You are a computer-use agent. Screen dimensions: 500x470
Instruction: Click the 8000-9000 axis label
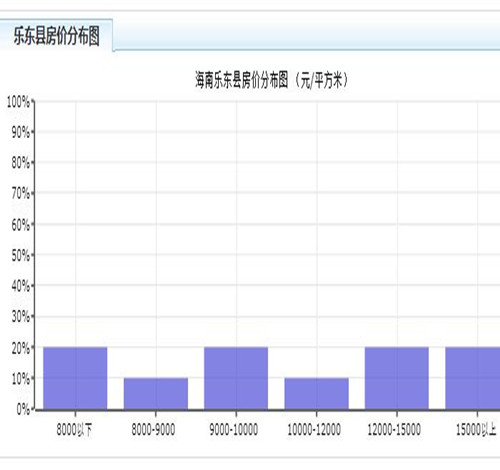pyautogui.click(x=153, y=429)
